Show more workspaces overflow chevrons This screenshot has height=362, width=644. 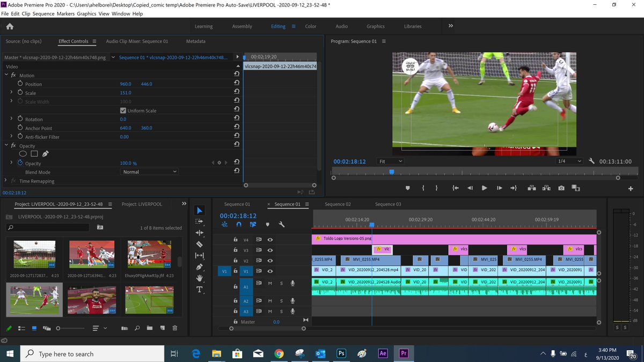pyautogui.click(x=450, y=26)
